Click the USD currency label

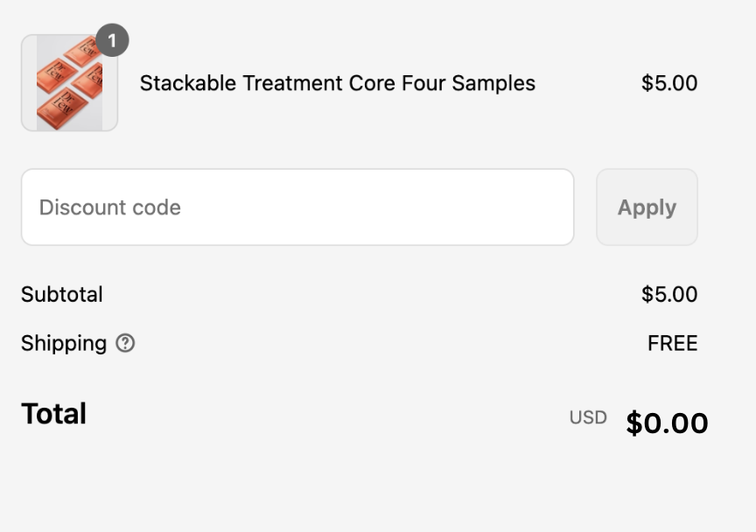pos(588,417)
